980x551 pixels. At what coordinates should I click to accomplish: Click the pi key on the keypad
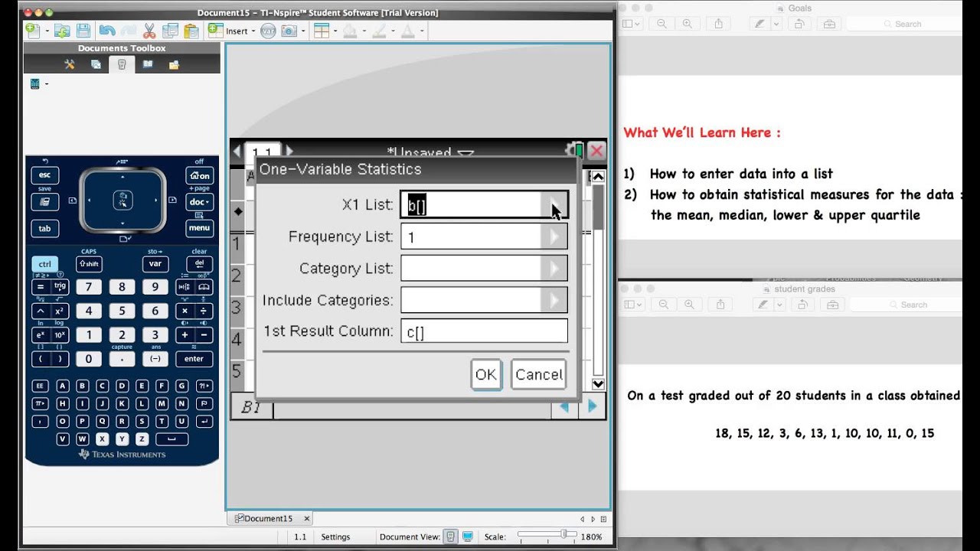[41, 403]
